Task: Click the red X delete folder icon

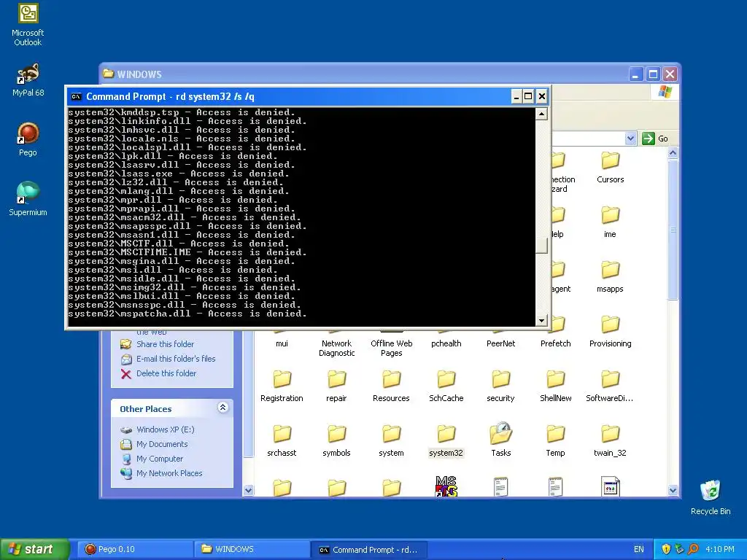Action: point(125,374)
